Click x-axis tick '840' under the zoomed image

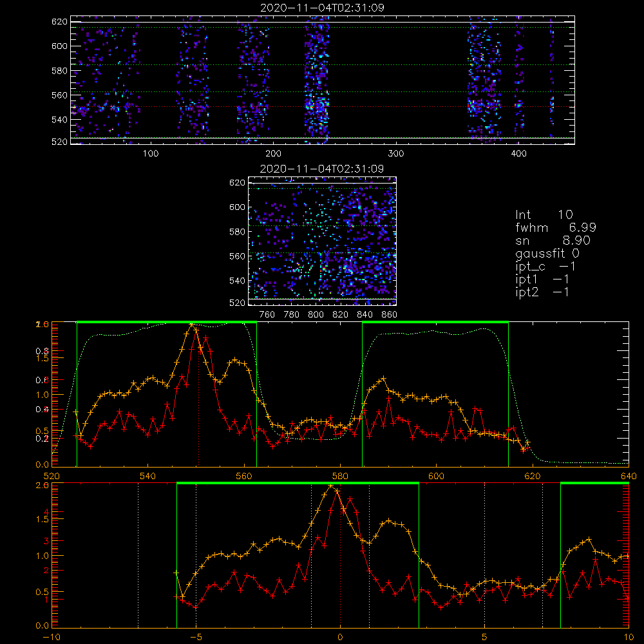point(365,315)
